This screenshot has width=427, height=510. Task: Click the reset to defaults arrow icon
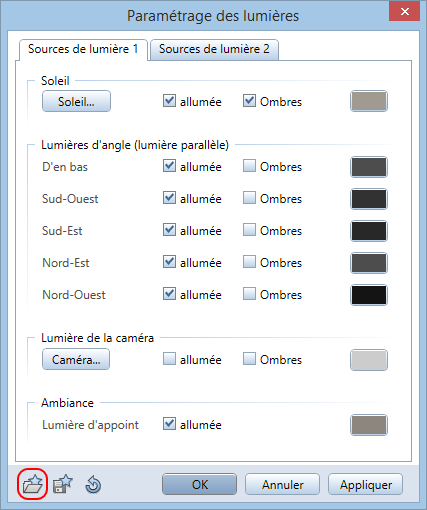click(x=93, y=484)
